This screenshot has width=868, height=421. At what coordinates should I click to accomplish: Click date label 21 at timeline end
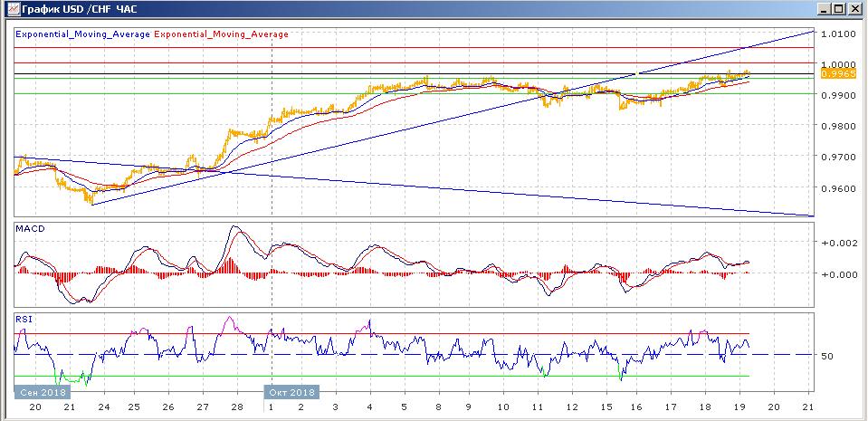pyautogui.click(x=808, y=407)
